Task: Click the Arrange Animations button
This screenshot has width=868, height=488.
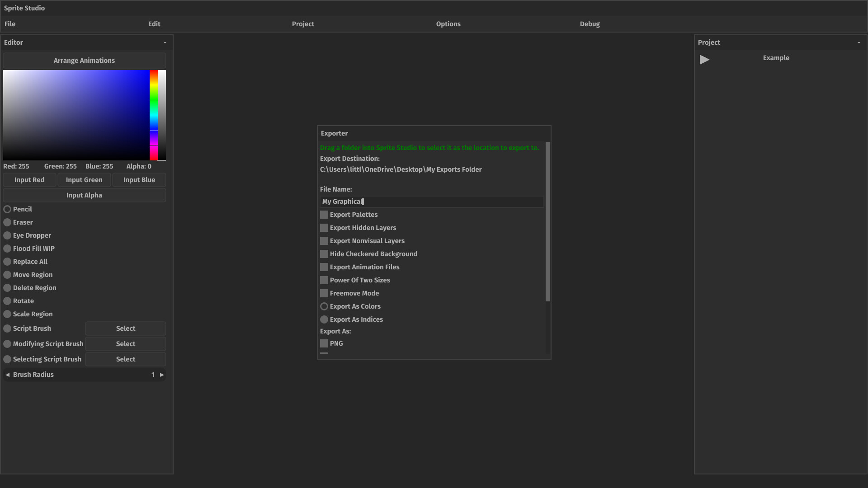Action: coord(84,60)
